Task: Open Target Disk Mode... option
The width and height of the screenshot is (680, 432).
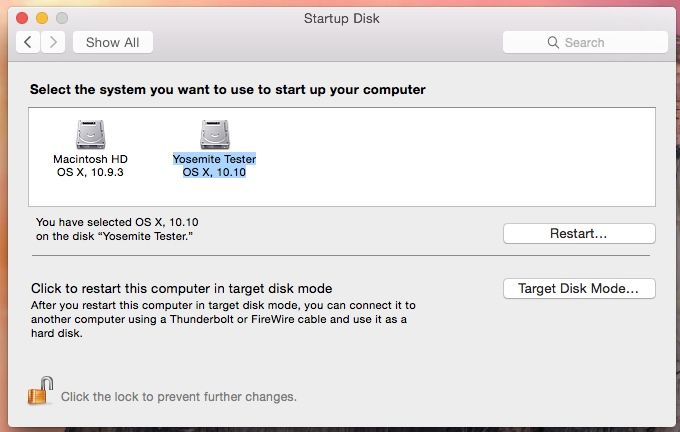Action: [x=578, y=289]
